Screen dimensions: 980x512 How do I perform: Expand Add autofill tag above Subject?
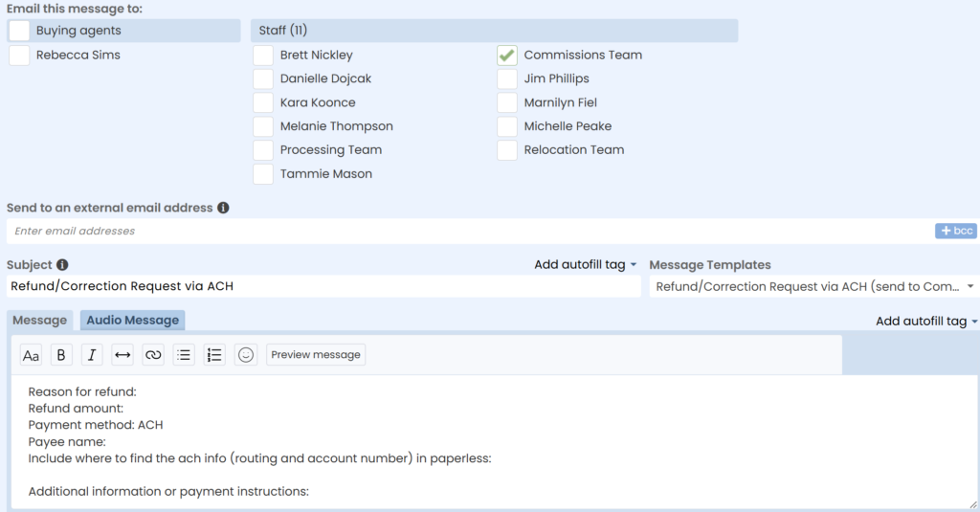pos(585,264)
